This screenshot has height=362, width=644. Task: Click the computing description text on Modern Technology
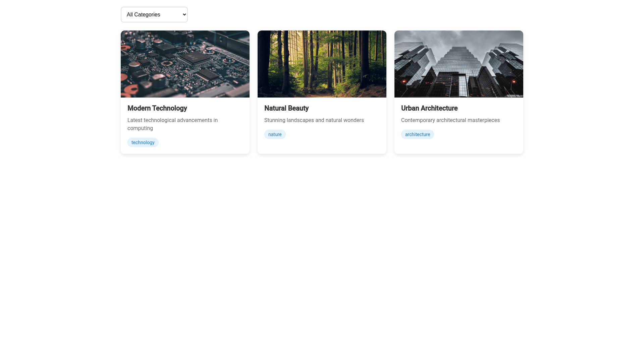[172, 124]
